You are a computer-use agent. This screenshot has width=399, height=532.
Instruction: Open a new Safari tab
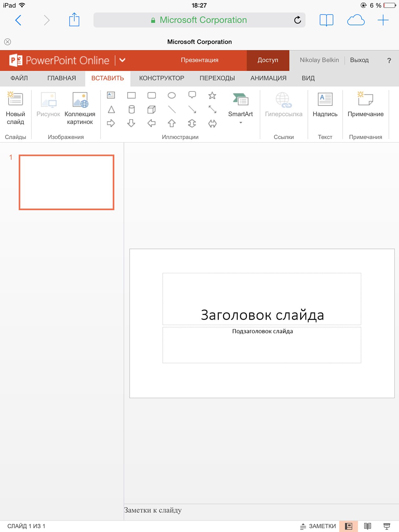(383, 20)
